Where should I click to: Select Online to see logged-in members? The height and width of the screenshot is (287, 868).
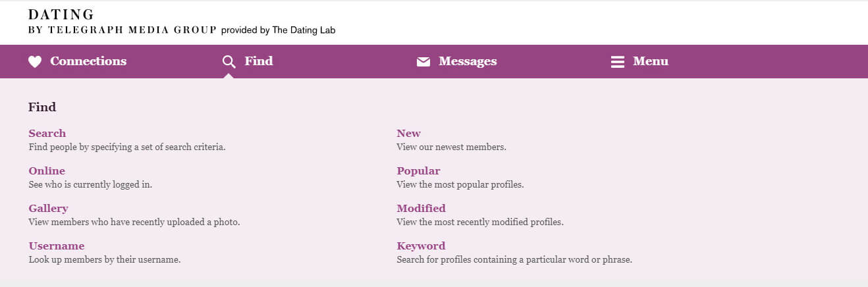pos(47,170)
